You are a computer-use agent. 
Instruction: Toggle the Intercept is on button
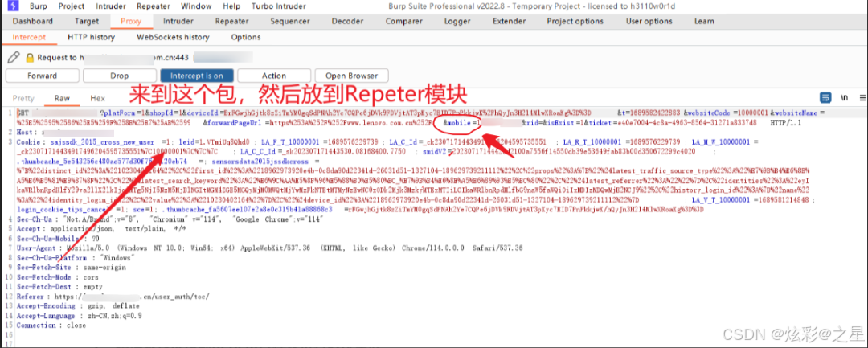point(197,76)
